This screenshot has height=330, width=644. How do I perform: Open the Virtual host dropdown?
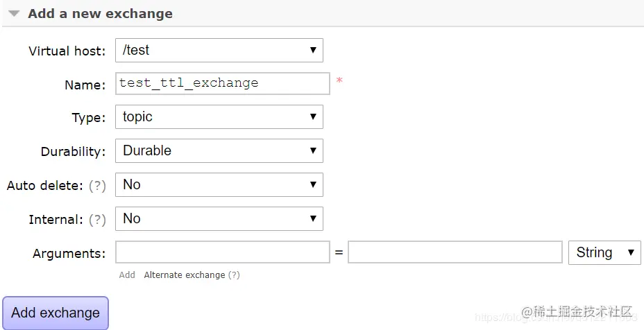pyautogui.click(x=219, y=51)
